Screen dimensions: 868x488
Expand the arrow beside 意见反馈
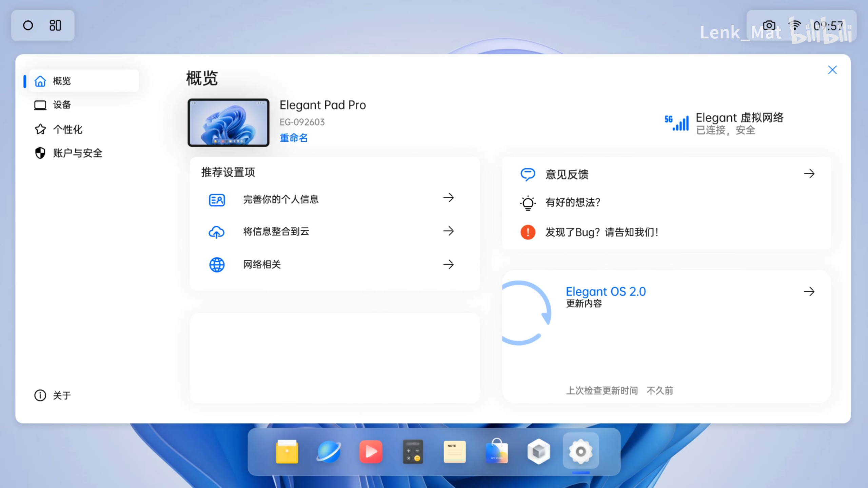[809, 174]
